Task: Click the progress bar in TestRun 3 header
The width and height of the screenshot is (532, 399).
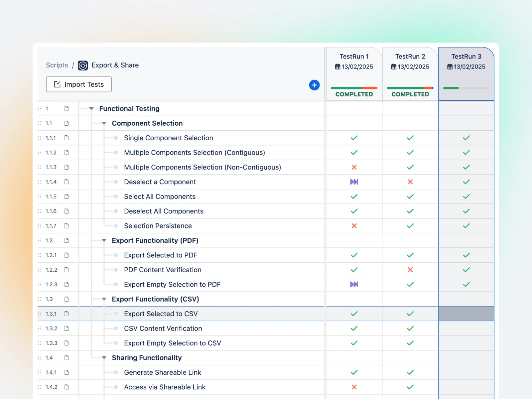Action: tap(466, 88)
